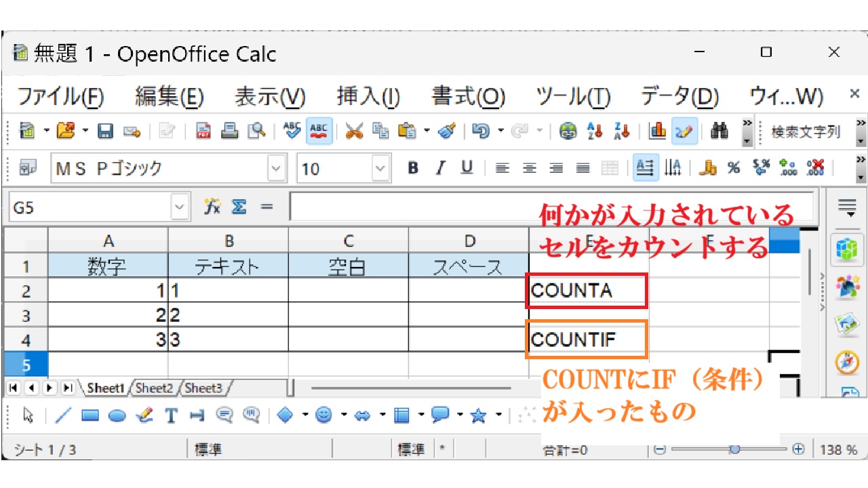Expand Basic Shapes dropdown arrow
868x488 pixels.
305,415
